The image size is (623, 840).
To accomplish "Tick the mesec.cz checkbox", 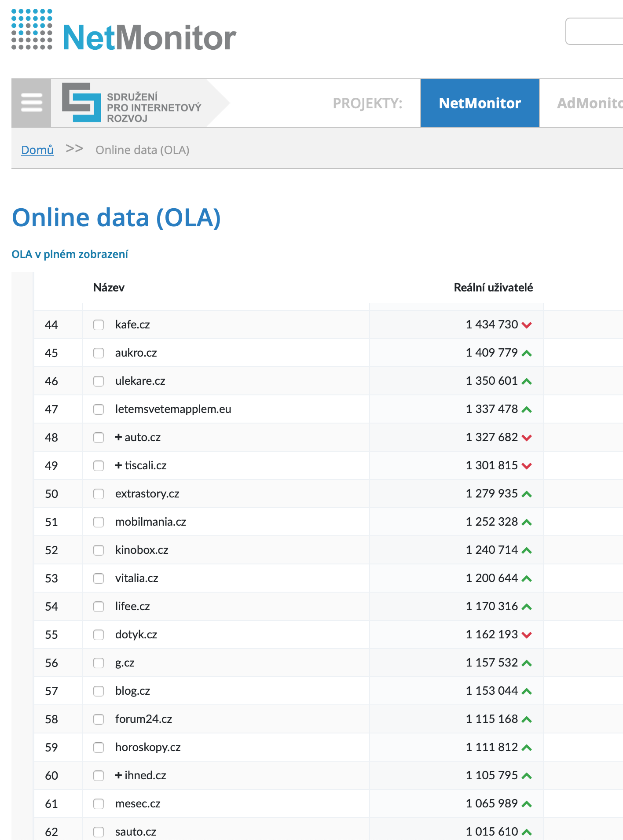I will (99, 804).
